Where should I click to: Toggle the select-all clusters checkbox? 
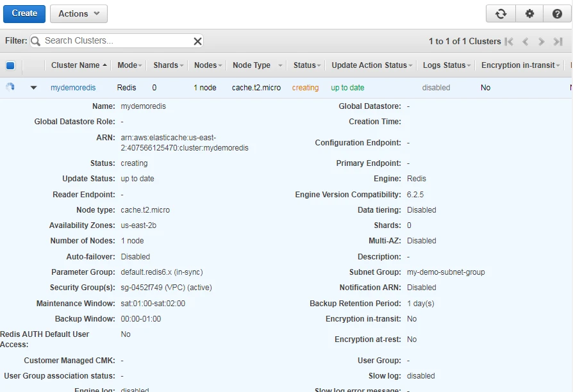pos(10,65)
